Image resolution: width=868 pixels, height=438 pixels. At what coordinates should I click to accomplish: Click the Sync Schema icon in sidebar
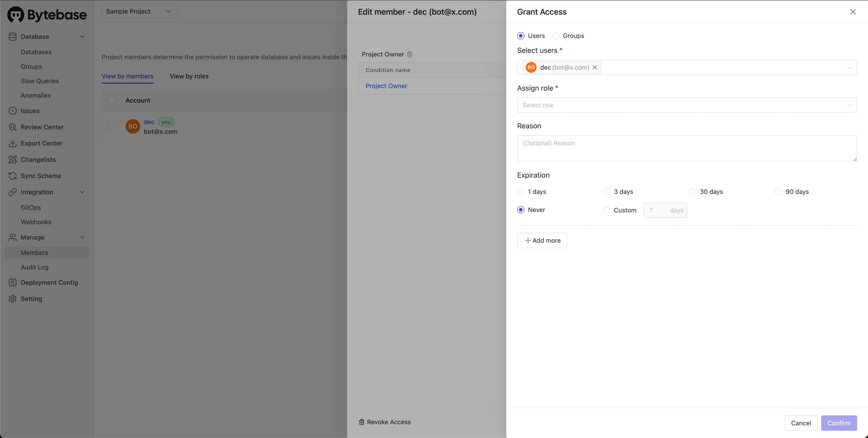point(12,176)
